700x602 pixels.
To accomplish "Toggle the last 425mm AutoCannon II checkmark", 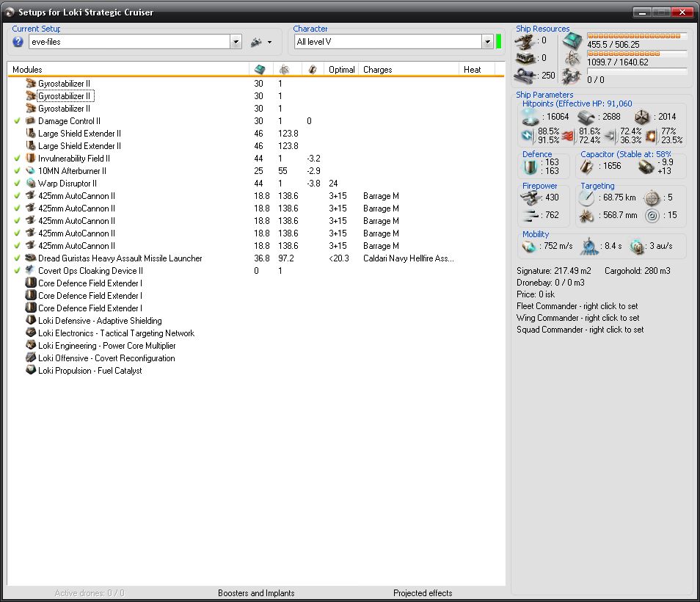I will tap(18, 246).
